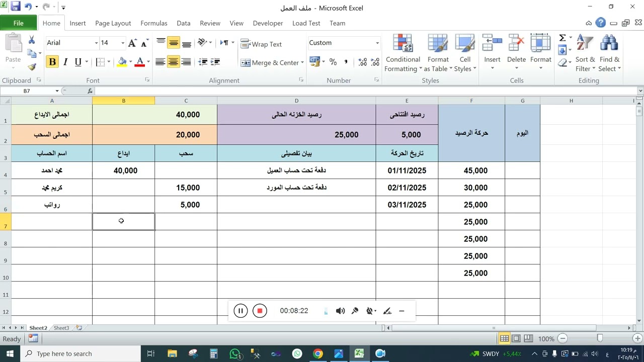Open Sort & Filter menu
The width and height of the screenshot is (644, 362).
pos(585,53)
